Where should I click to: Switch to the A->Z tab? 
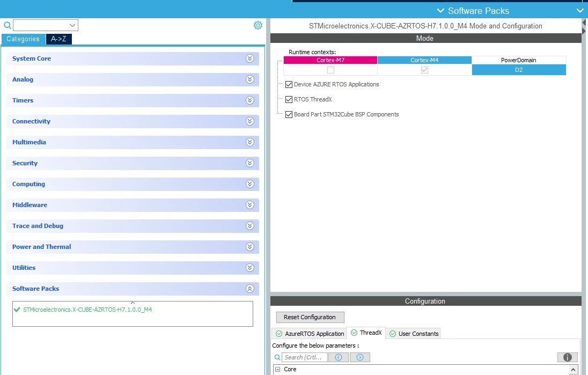coord(58,39)
